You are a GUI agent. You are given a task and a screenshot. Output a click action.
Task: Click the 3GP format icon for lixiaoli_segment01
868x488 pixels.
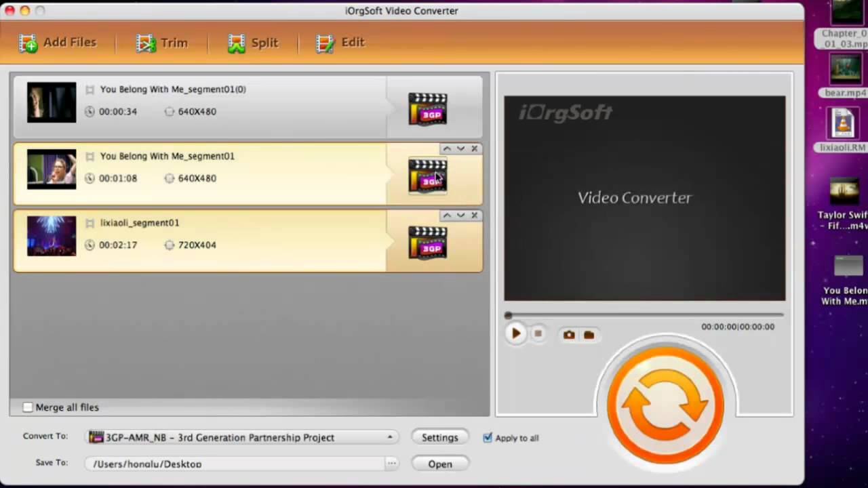428,242
